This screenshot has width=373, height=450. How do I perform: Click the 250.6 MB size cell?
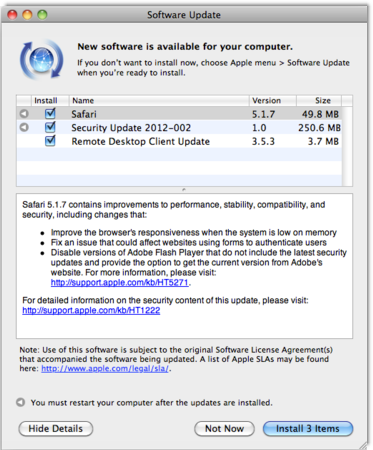pos(319,128)
